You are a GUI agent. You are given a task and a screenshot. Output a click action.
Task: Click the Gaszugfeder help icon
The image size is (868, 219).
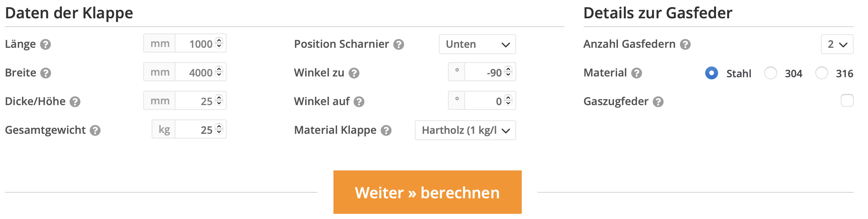[x=658, y=102]
